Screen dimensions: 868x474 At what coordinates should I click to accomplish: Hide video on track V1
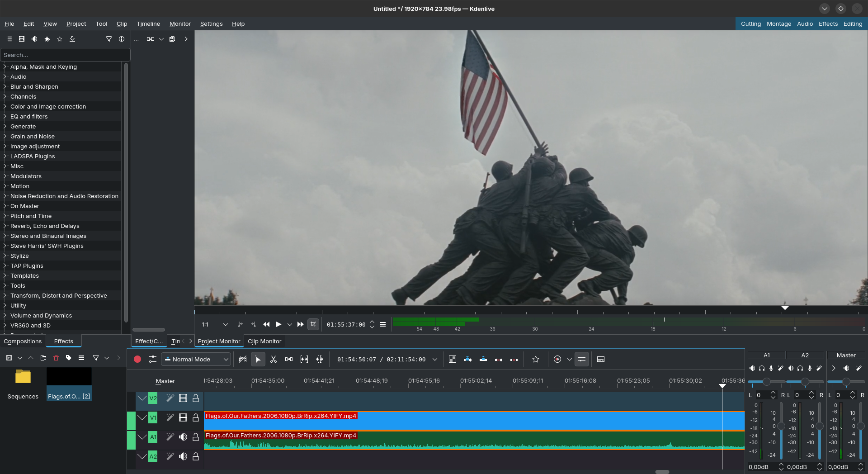183,417
